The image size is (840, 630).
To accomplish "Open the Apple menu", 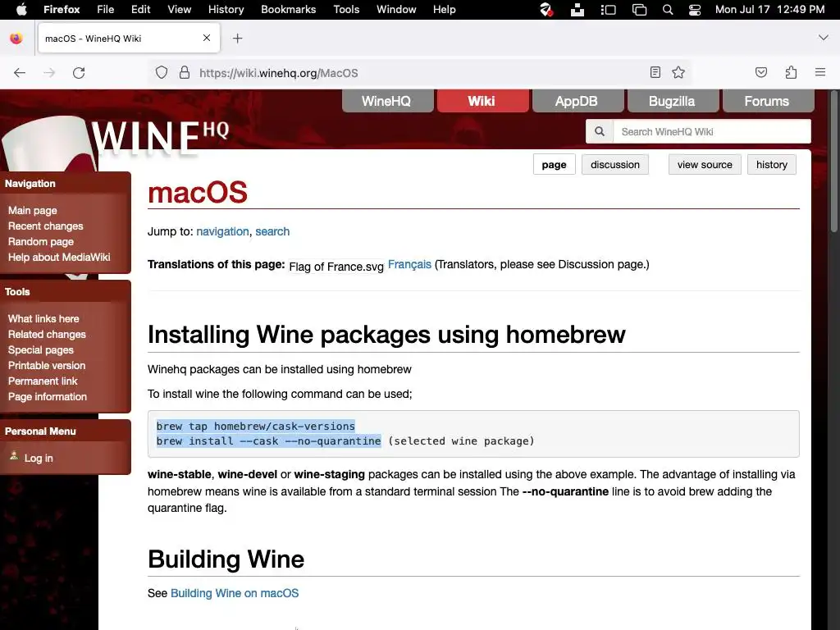I will coord(21,9).
